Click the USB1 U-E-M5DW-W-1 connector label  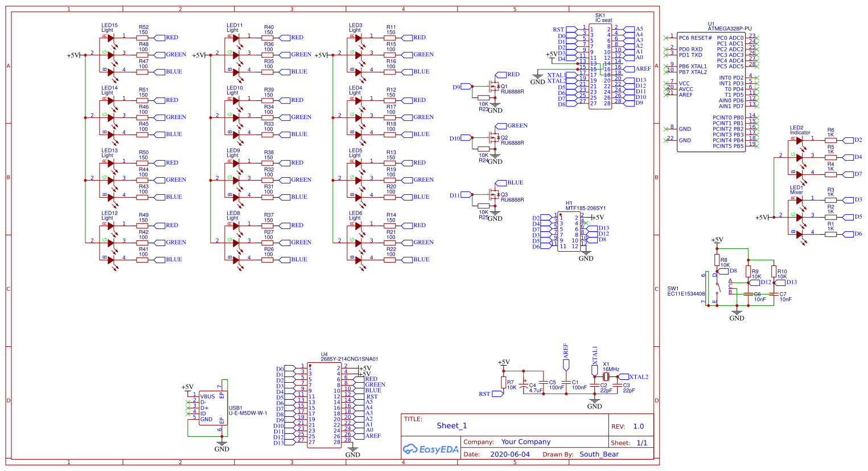248,411
